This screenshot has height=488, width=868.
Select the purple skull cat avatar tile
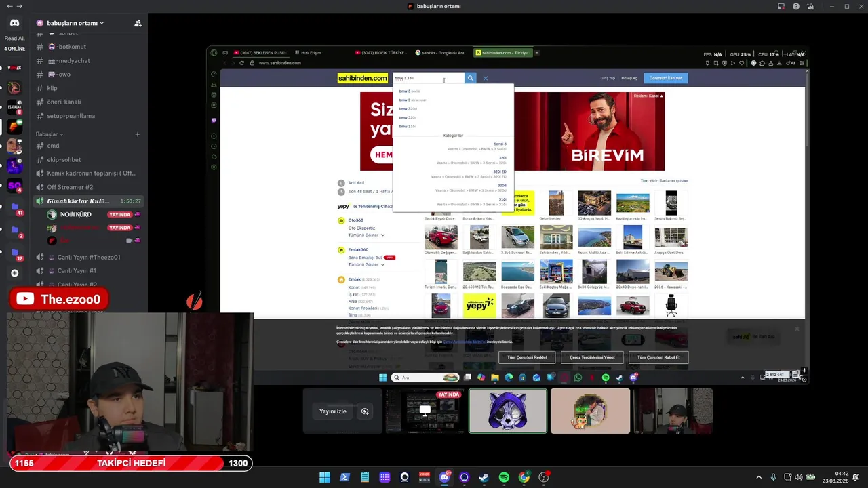(507, 411)
